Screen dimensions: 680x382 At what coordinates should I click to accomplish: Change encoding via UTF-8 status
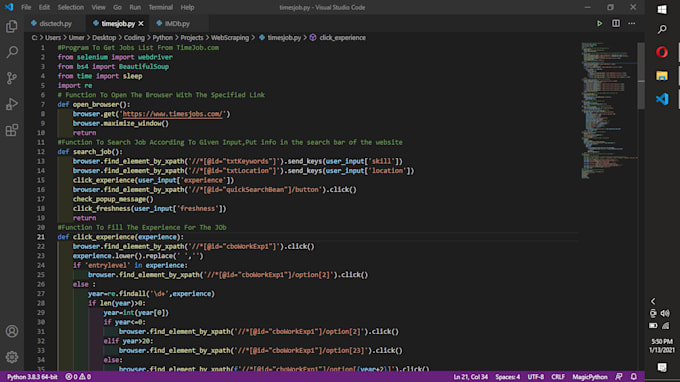click(x=535, y=377)
